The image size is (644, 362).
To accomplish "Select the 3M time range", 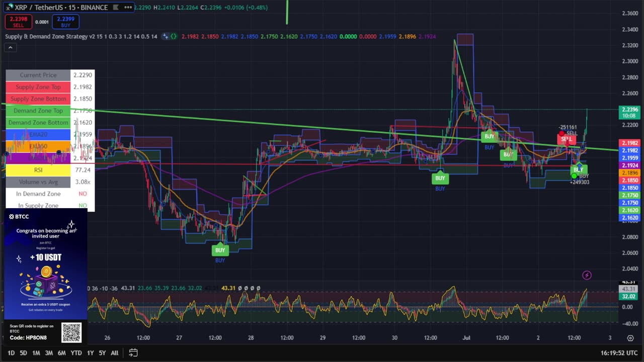I will pyautogui.click(x=49, y=353).
